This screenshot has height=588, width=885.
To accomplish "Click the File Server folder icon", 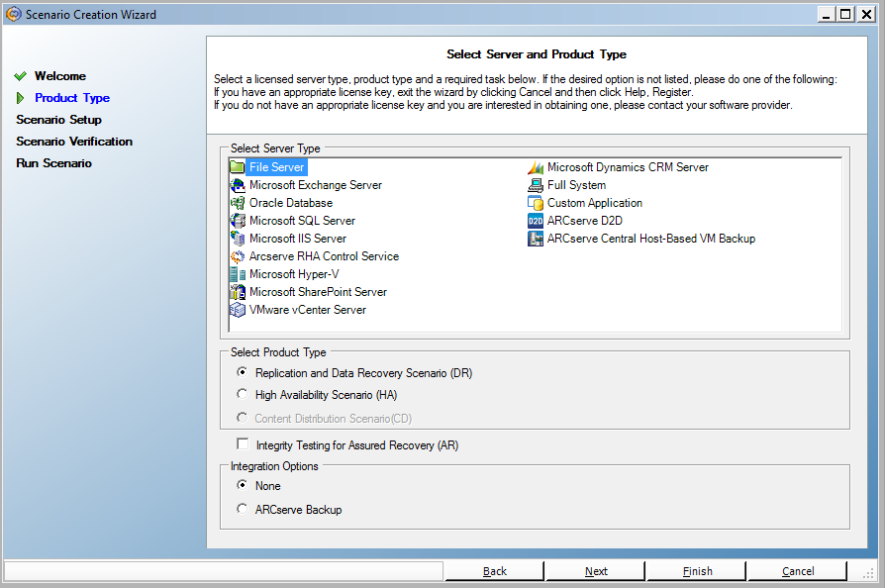I will point(237,167).
